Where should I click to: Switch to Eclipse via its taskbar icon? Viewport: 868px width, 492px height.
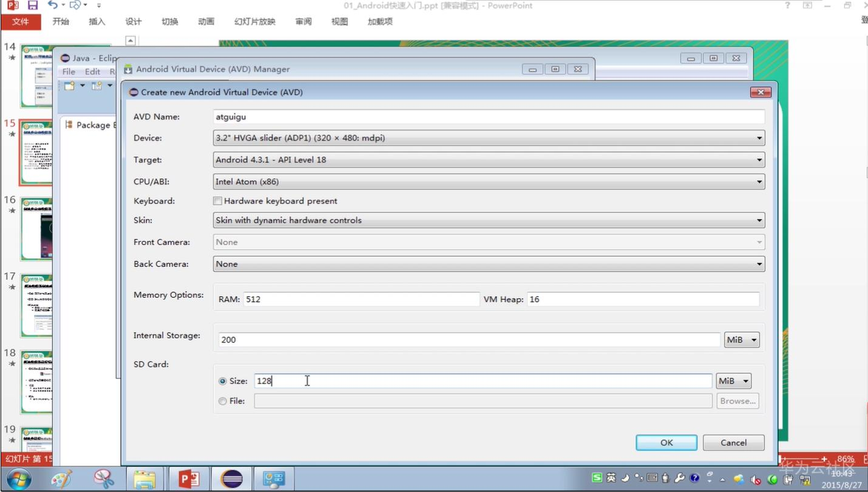pos(231,479)
